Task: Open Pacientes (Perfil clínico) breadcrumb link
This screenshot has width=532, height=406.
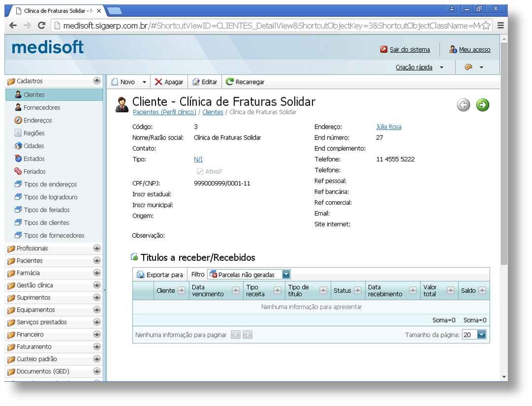Action: click(x=164, y=112)
